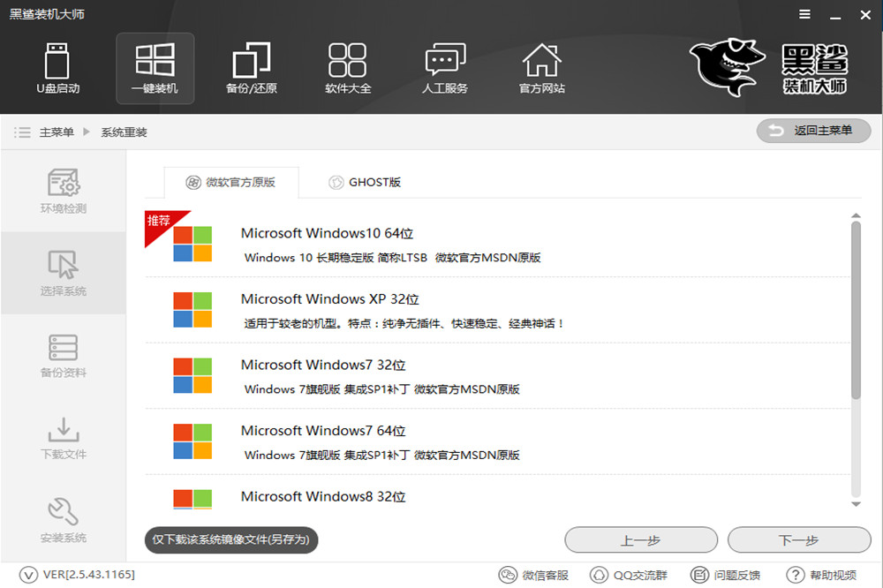Viewport: 883px width, 588px height.
Task: Open 备份/还原 from the top toolbar
Action: point(251,68)
